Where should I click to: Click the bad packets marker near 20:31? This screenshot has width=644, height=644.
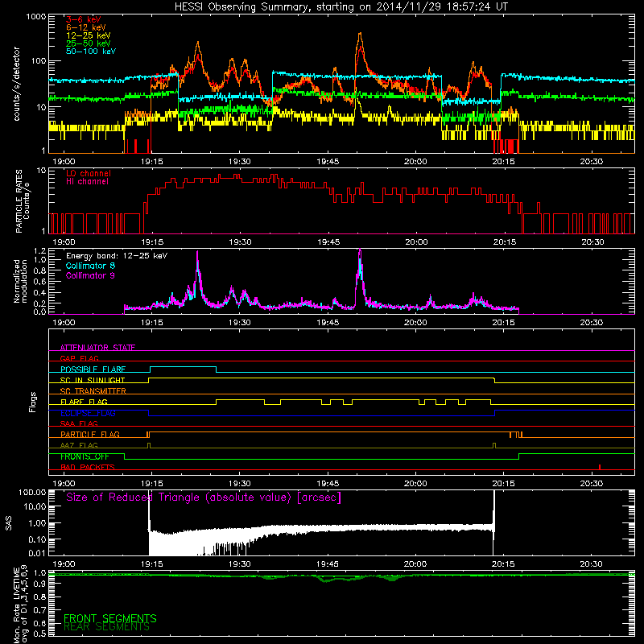[600, 467]
